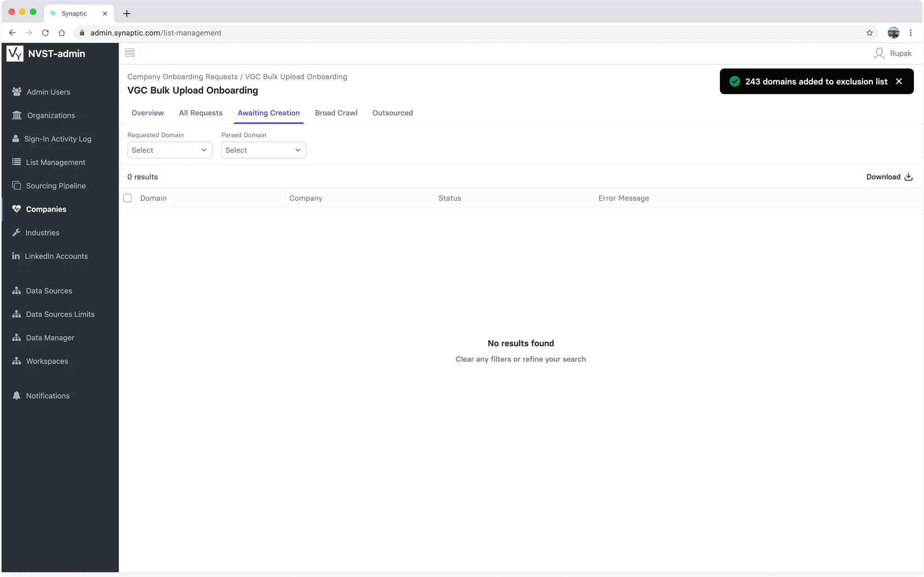Image resolution: width=924 pixels, height=577 pixels.
Task: Select Companies in the sidebar
Action: click(46, 209)
